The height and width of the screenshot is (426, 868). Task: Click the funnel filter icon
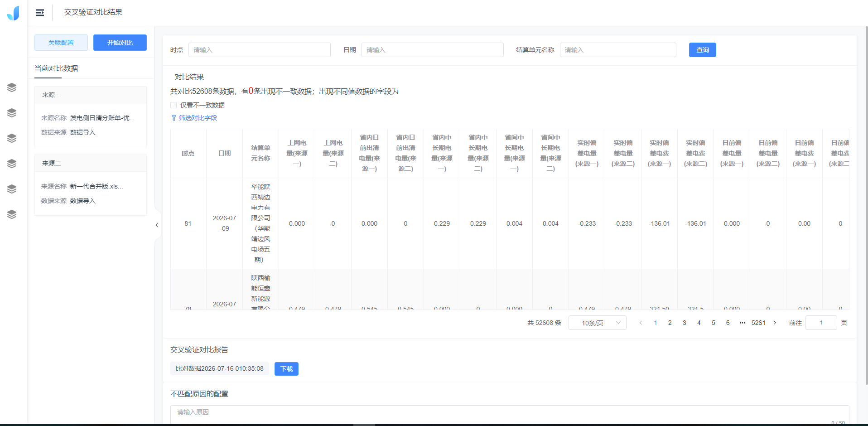(174, 118)
